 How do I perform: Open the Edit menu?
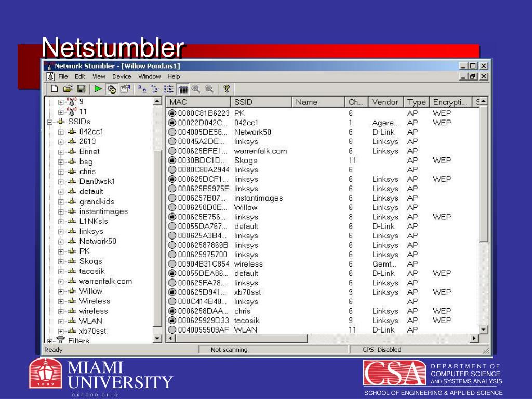coord(80,76)
